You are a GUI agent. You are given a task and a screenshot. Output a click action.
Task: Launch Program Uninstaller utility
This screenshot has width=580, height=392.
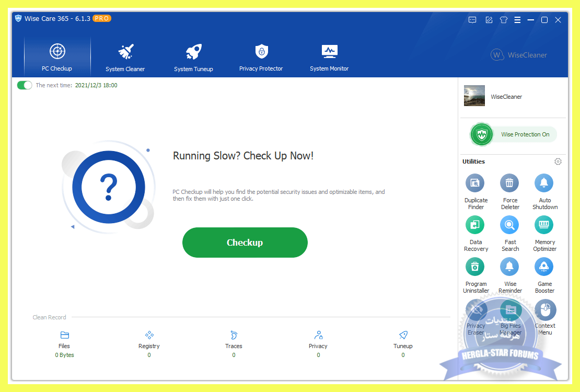475,275
